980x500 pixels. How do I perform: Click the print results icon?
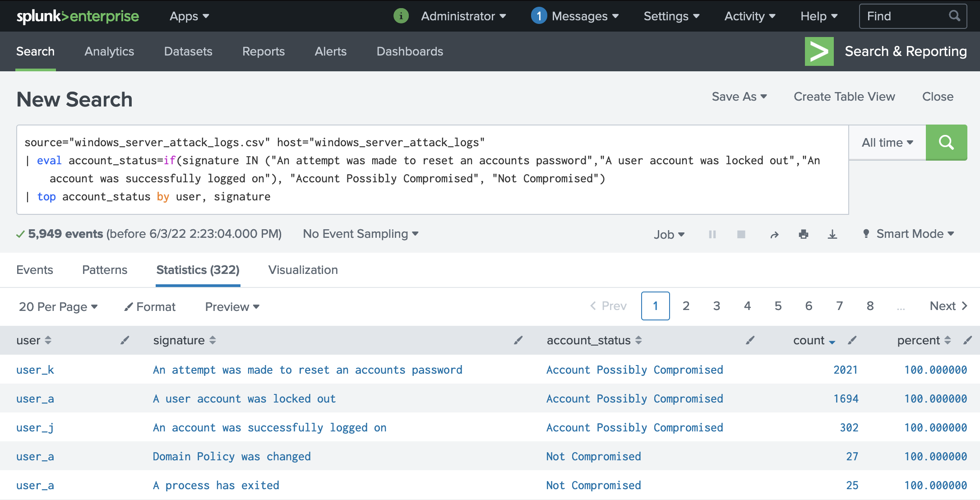pyautogui.click(x=803, y=234)
